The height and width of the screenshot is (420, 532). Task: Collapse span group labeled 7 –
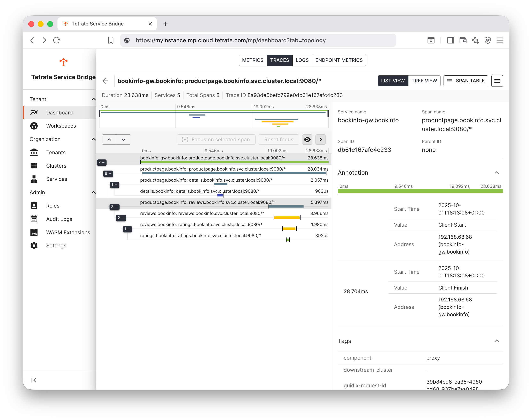101,162
